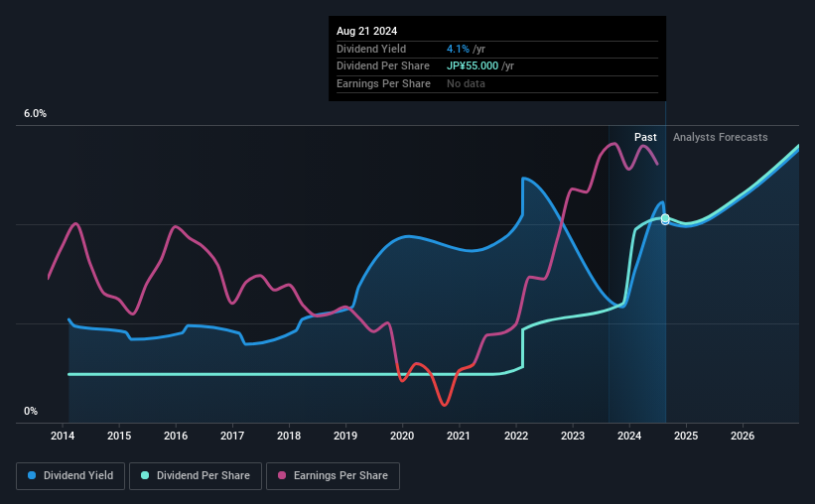Click the blue Dividend Yield legend dot
The image size is (815, 504).
32,475
